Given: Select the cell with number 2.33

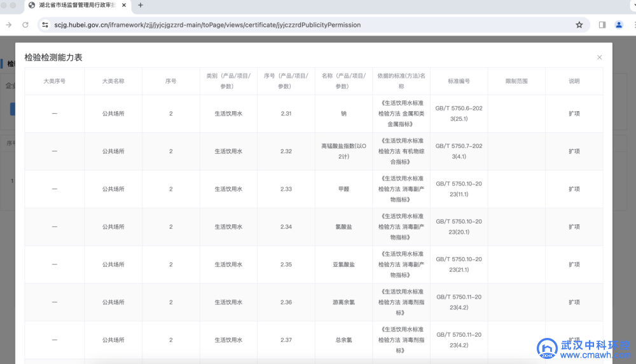Looking at the screenshot, I should [286, 189].
